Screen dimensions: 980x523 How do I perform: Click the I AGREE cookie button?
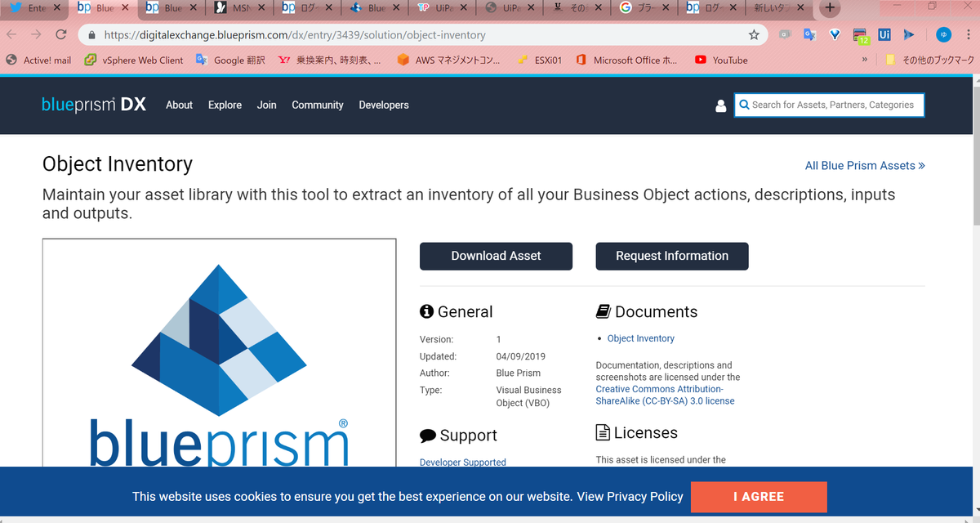pyautogui.click(x=759, y=497)
